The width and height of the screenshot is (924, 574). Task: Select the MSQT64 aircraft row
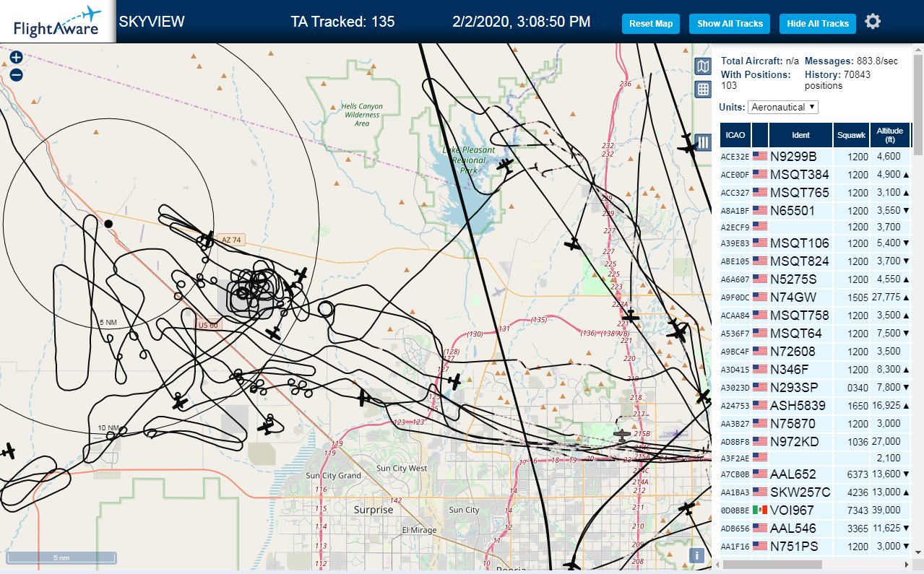click(816, 334)
